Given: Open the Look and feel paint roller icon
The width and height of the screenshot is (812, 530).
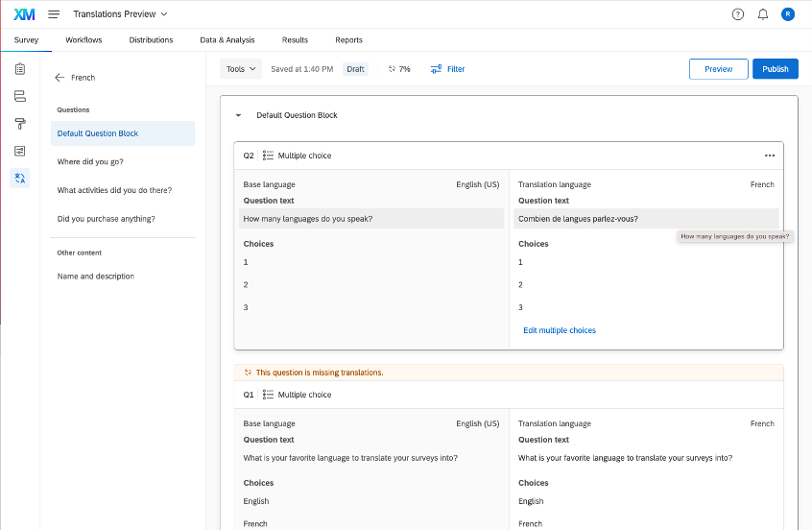Looking at the screenshot, I should click(x=20, y=124).
